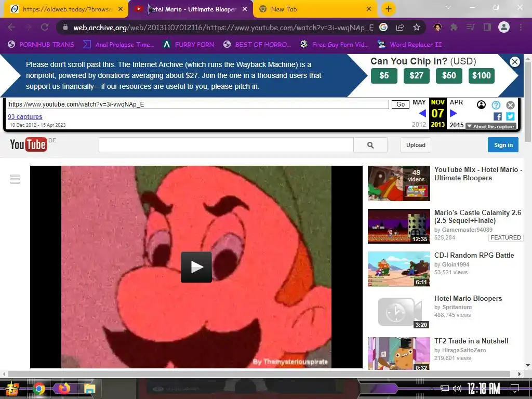This screenshot has height=399, width=532.
Task: Close the Wayback toolbar with X icon
Action: coord(510,105)
